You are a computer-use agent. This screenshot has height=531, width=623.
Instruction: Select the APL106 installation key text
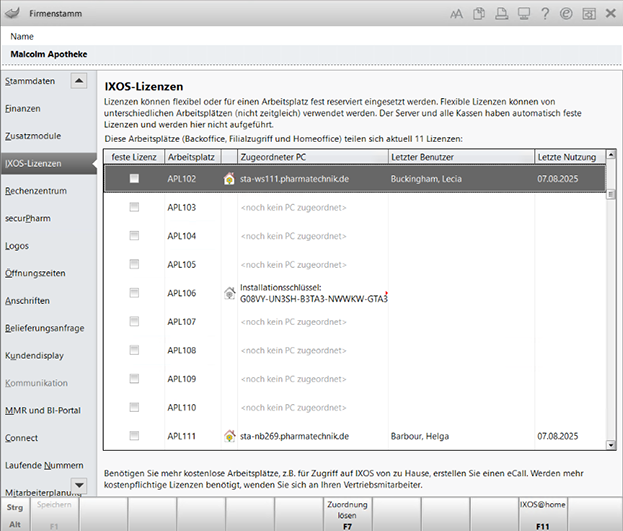click(313, 293)
